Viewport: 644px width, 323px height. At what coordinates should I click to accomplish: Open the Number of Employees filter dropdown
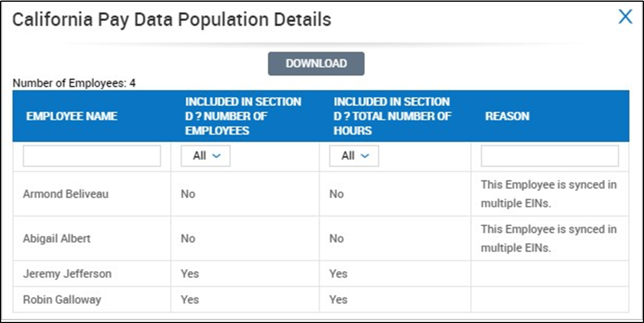[206, 156]
